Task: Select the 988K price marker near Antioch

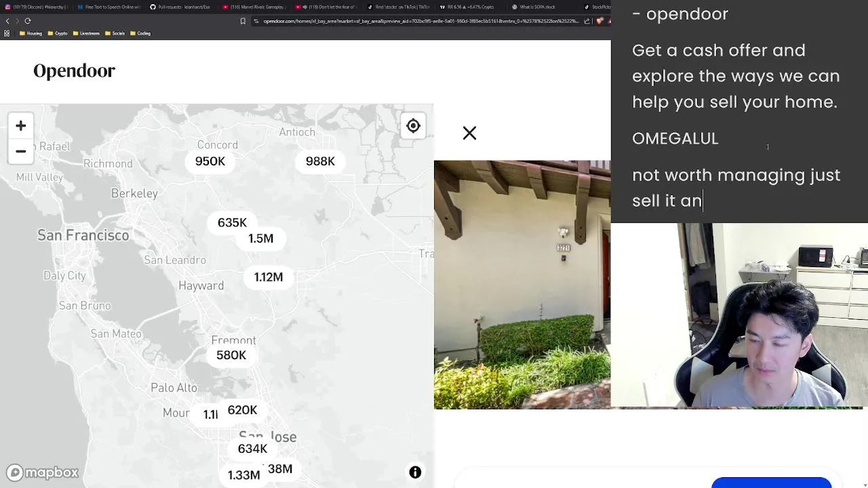Action: [320, 161]
